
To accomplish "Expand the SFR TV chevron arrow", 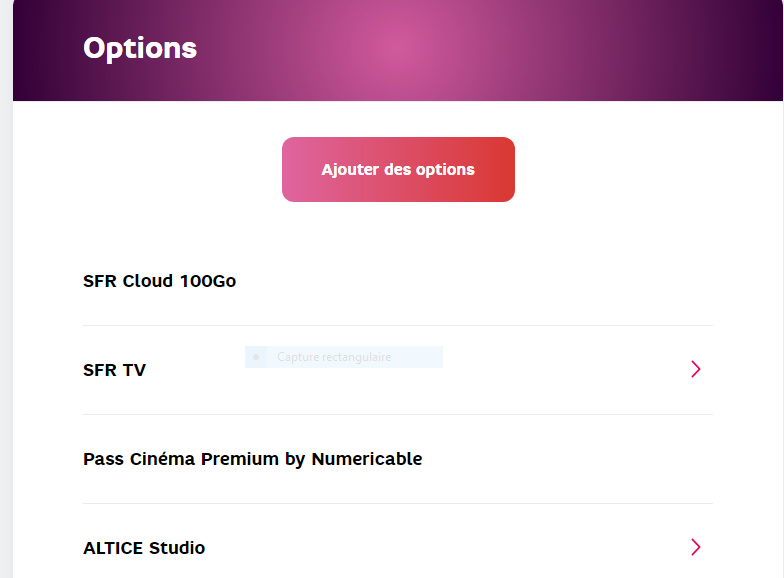I will point(696,369).
